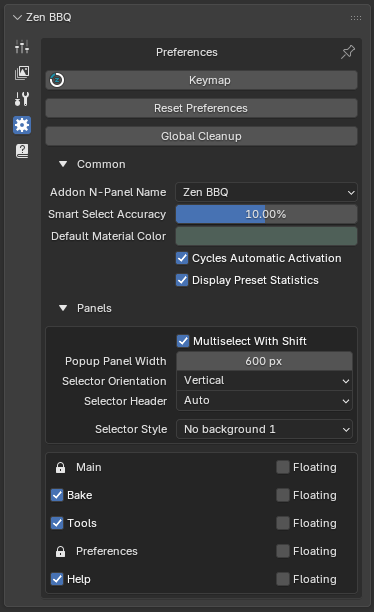The width and height of the screenshot is (374, 612).
Task: Open the Tools tab wrench icon
Action: [22, 99]
